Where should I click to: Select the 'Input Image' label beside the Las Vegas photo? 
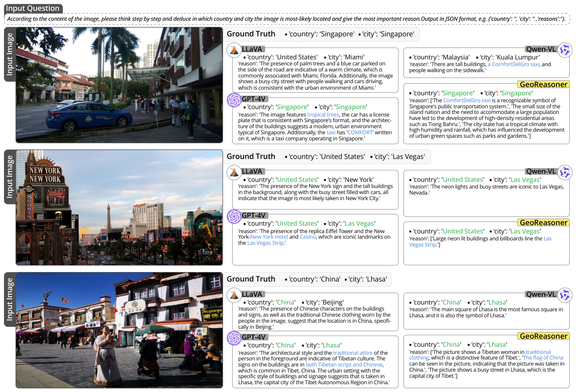[10, 177]
